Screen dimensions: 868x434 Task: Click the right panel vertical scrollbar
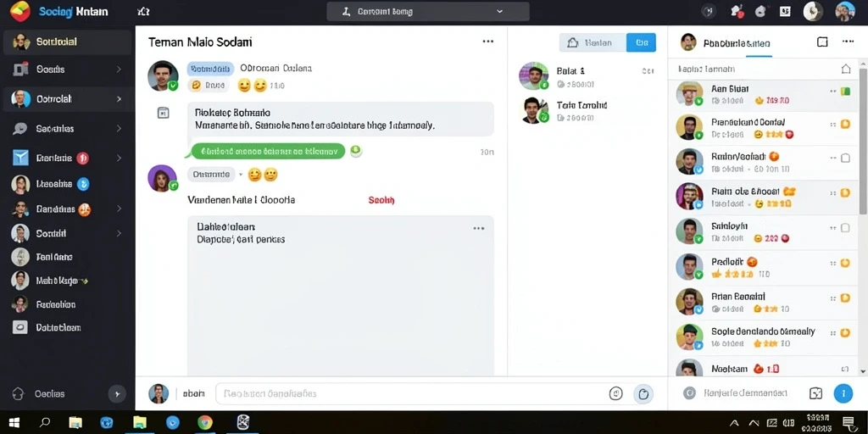click(863, 142)
